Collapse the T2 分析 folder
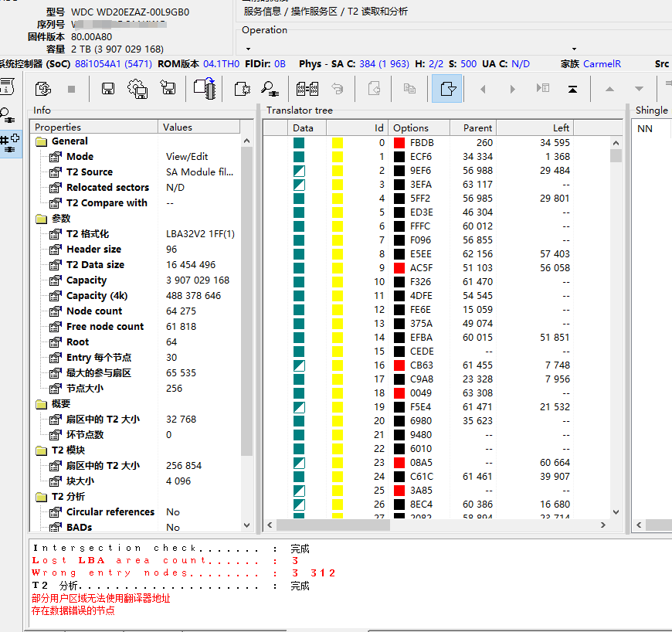Image resolution: width=672 pixels, height=632 pixels. pos(42,497)
